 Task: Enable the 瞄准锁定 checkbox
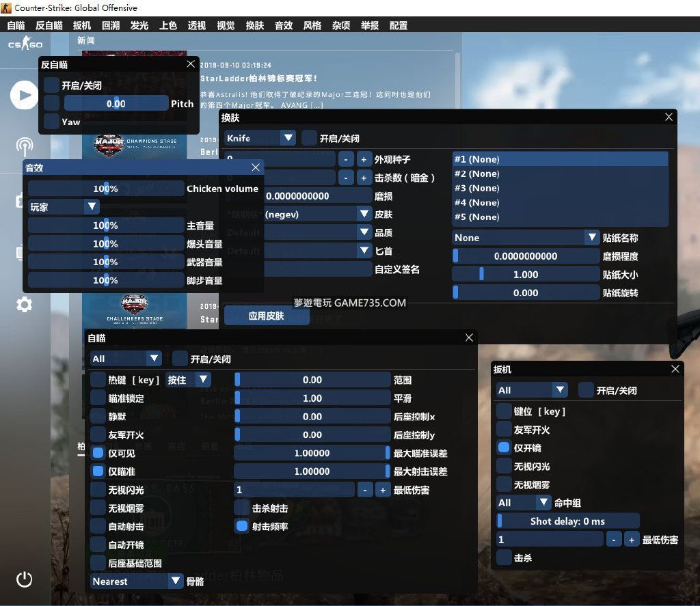tap(98, 398)
